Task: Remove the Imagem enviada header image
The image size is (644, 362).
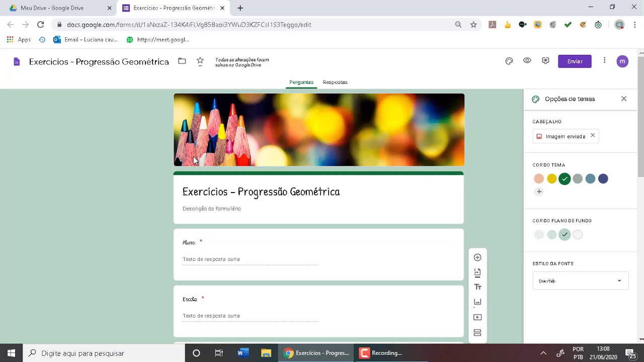Action: click(x=593, y=135)
